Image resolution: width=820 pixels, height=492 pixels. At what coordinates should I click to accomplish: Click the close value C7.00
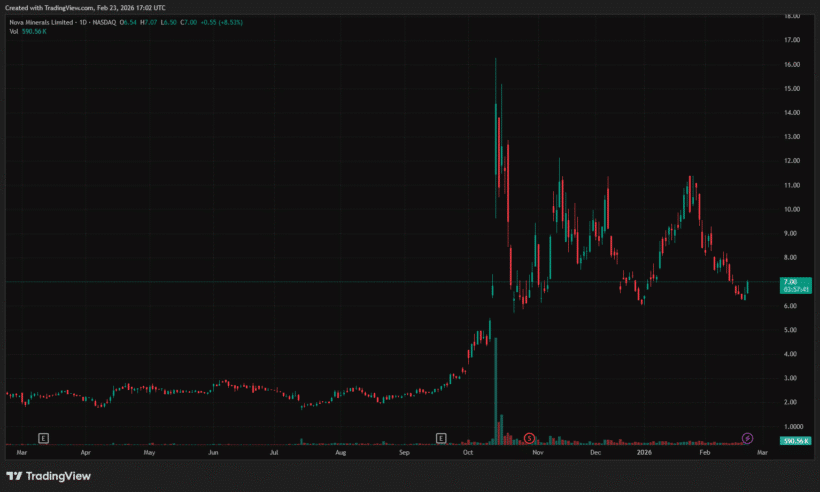coord(189,22)
